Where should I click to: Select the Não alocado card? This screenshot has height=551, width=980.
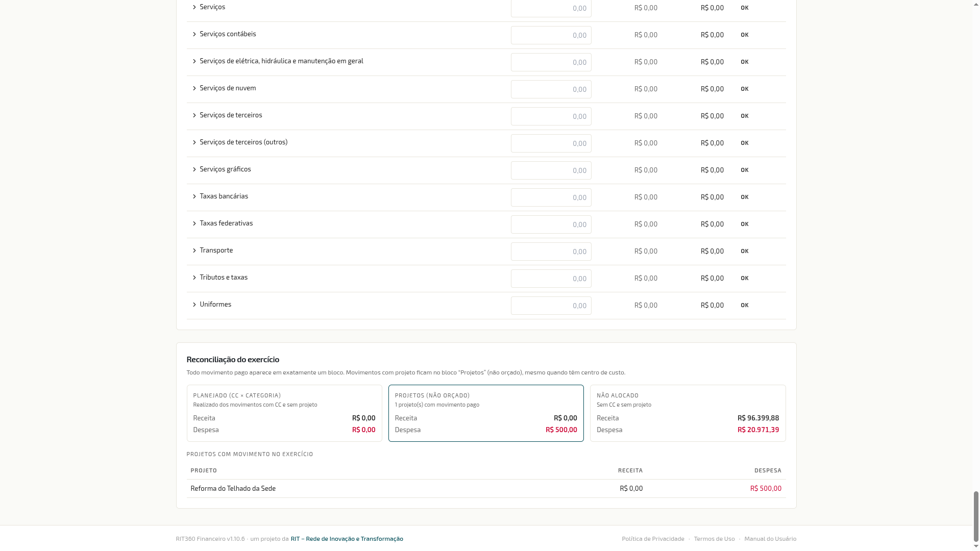(688, 413)
